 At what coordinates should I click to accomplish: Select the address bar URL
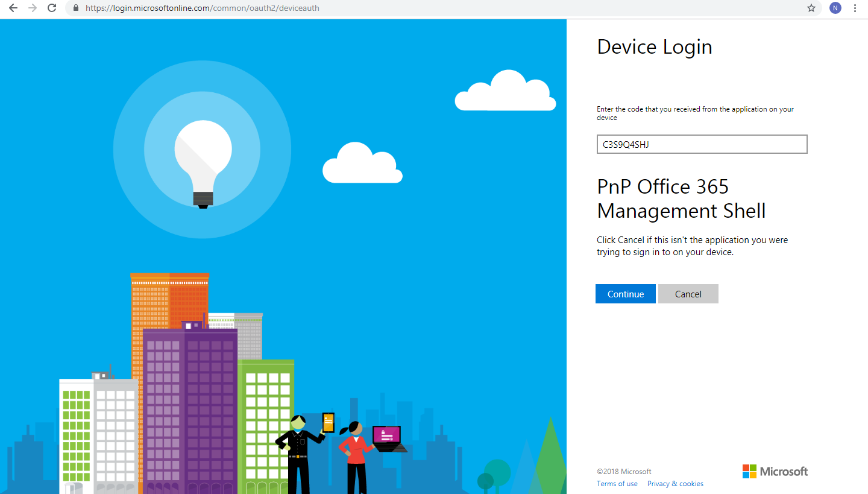tap(202, 8)
